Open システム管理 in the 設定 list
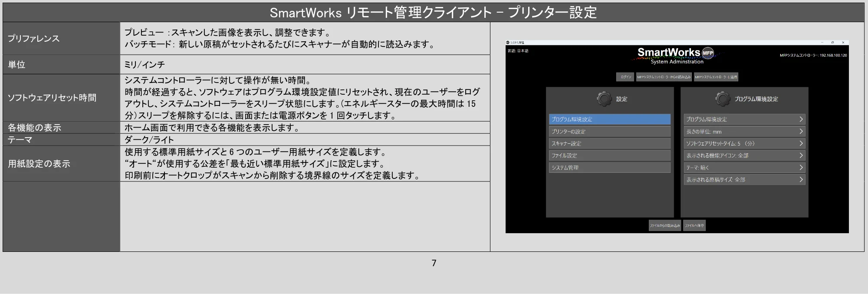 click(x=610, y=167)
